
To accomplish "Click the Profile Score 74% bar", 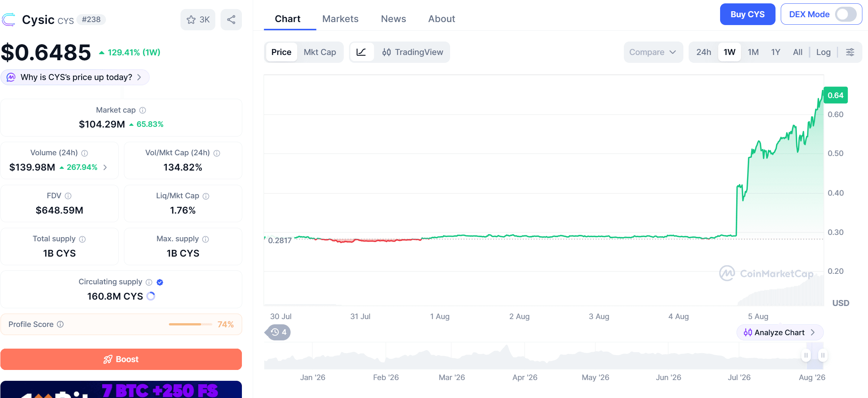I will (x=191, y=324).
